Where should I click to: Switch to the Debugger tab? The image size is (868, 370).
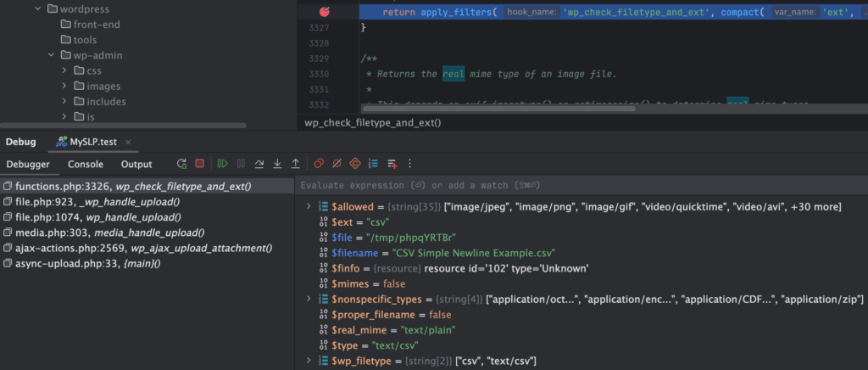click(28, 165)
